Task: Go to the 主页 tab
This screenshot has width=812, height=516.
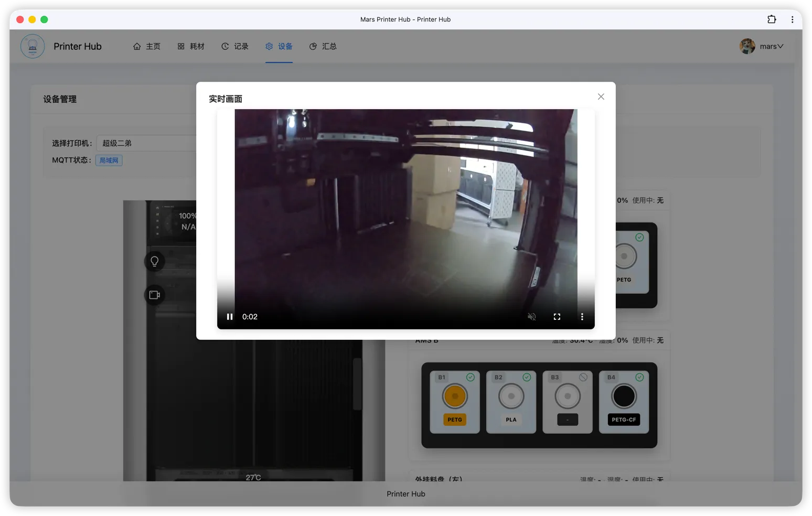Action: pyautogui.click(x=147, y=46)
